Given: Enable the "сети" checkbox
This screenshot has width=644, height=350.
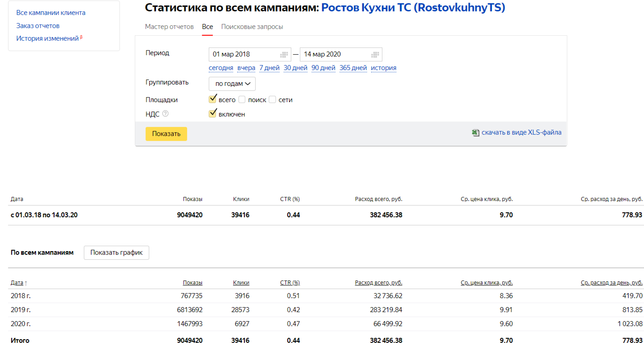Looking at the screenshot, I should coord(272,100).
